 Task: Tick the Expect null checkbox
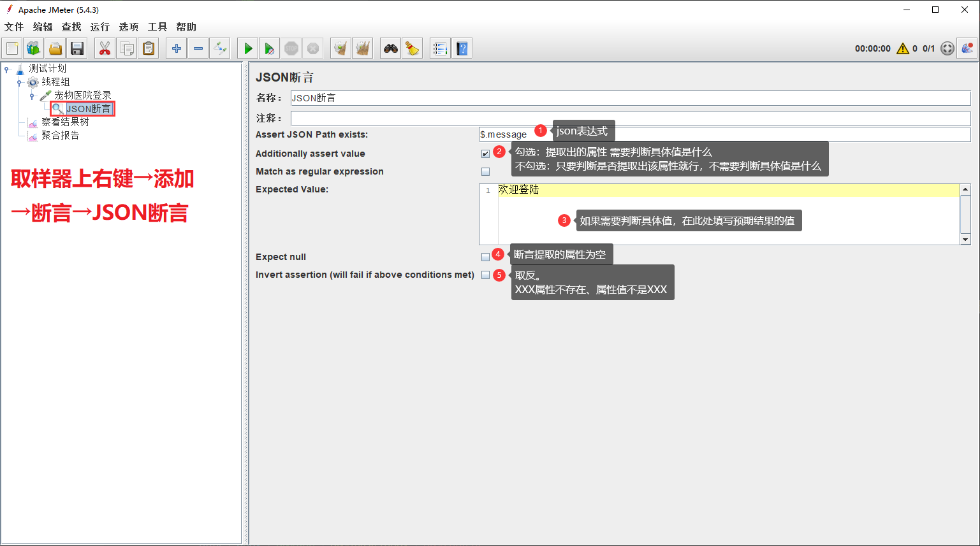[x=486, y=257]
